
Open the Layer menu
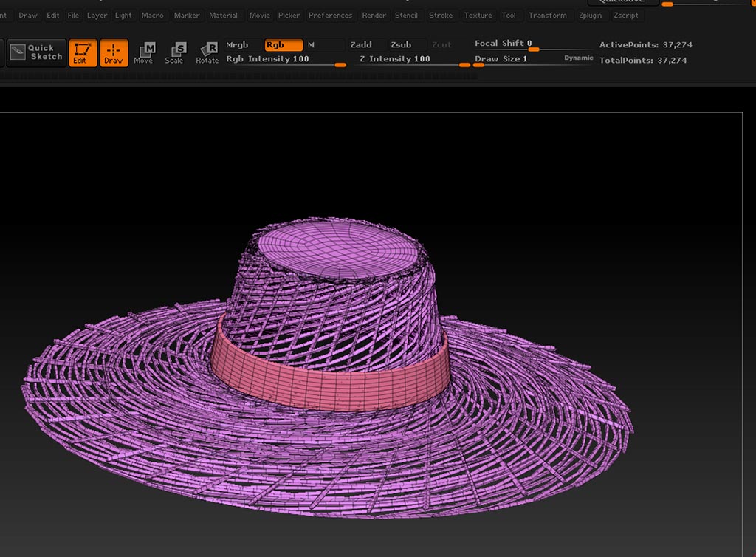coord(97,16)
